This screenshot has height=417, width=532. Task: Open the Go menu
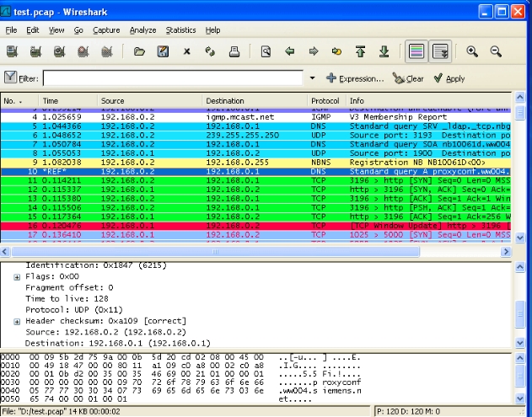tap(78, 30)
